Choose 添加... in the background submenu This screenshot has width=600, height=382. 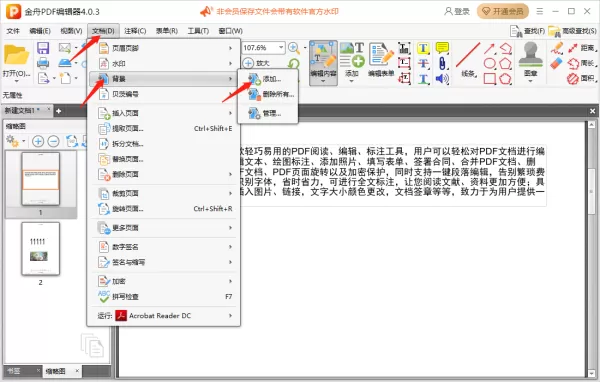[268, 79]
